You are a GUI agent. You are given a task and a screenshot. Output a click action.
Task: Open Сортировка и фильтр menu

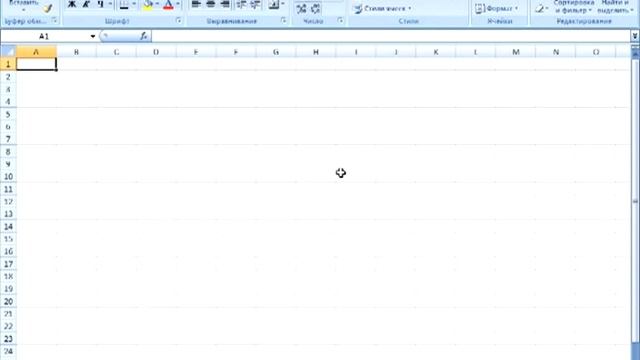click(x=573, y=7)
